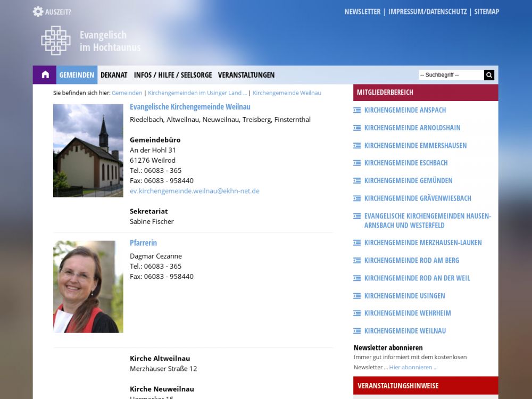Viewport: 532px width, 399px height.
Task: Open the Newsletter link in the header
Action: (x=362, y=12)
